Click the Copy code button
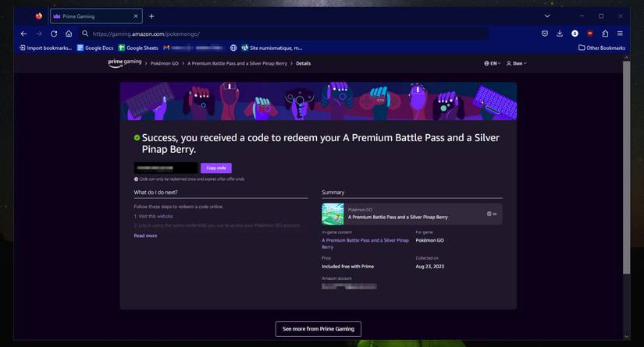The width and height of the screenshot is (644, 347). [x=216, y=168]
